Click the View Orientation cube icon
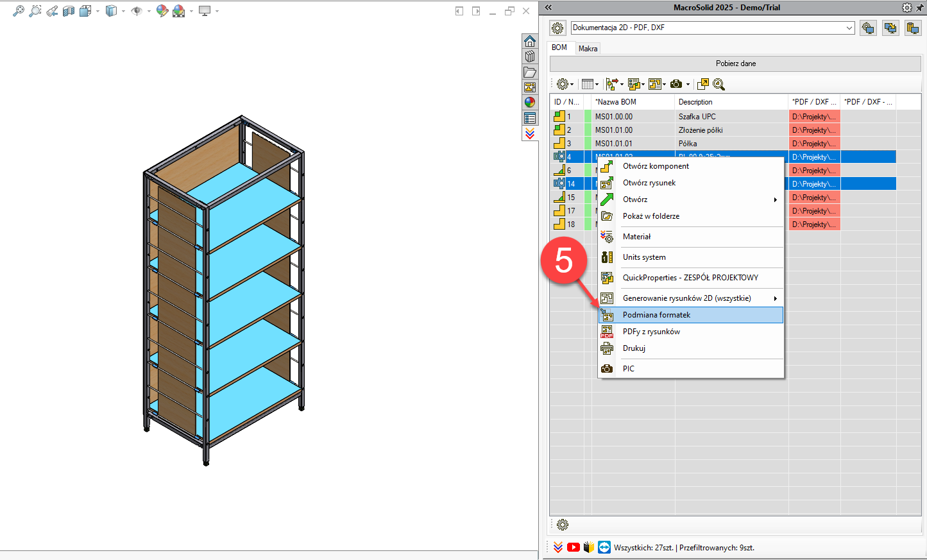This screenshot has width=927, height=560. (85, 11)
